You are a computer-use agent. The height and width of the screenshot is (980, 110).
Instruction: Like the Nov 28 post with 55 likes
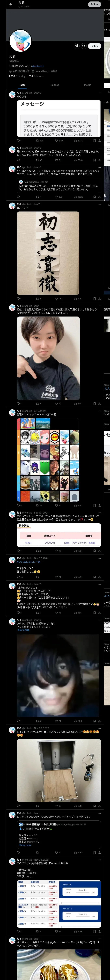[x=58, y=932]
